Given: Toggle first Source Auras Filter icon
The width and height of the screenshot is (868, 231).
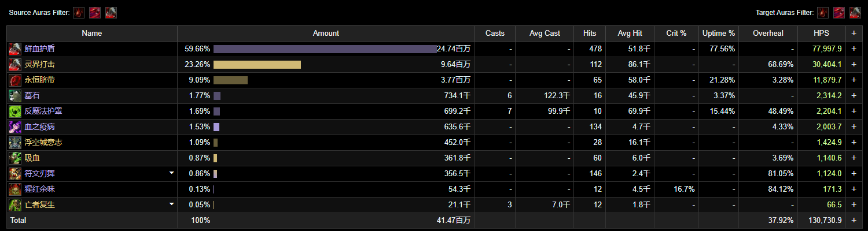Looking at the screenshot, I should (x=79, y=13).
